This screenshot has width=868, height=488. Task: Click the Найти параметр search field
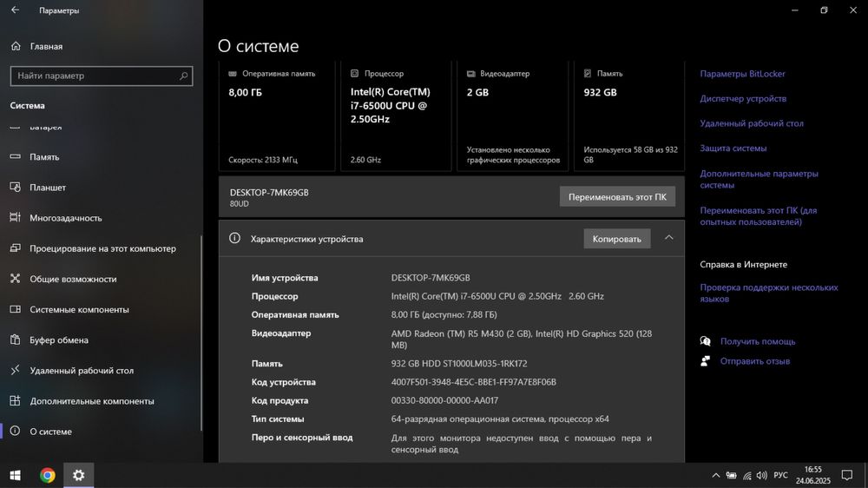click(102, 76)
